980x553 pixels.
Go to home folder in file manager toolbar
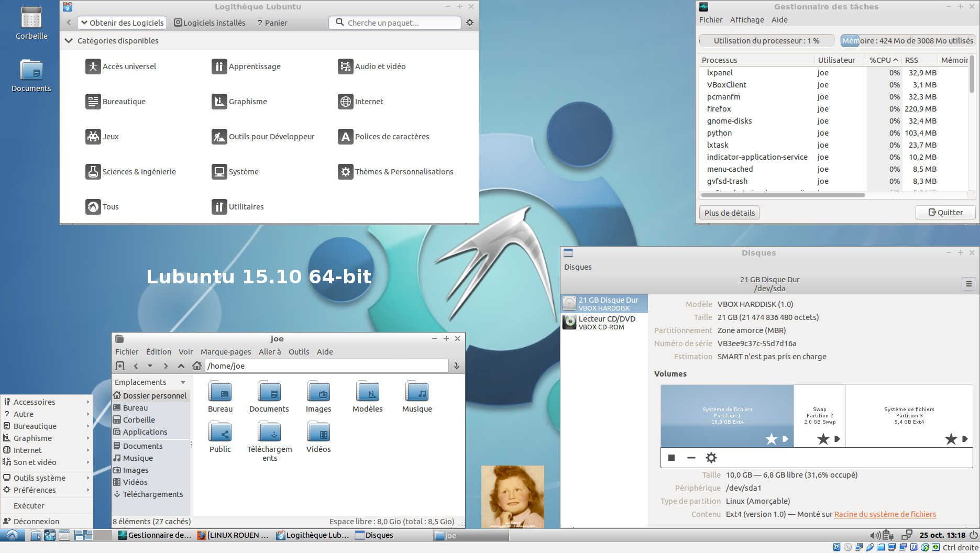[x=196, y=366]
